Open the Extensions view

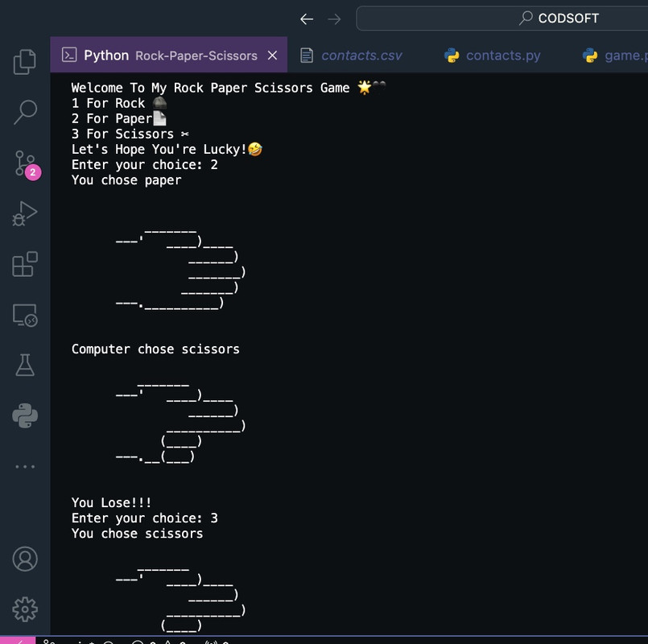(x=25, y=264)
